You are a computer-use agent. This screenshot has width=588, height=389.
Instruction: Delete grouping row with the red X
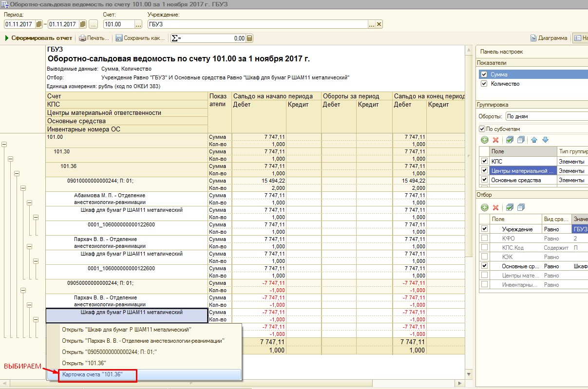496,140
